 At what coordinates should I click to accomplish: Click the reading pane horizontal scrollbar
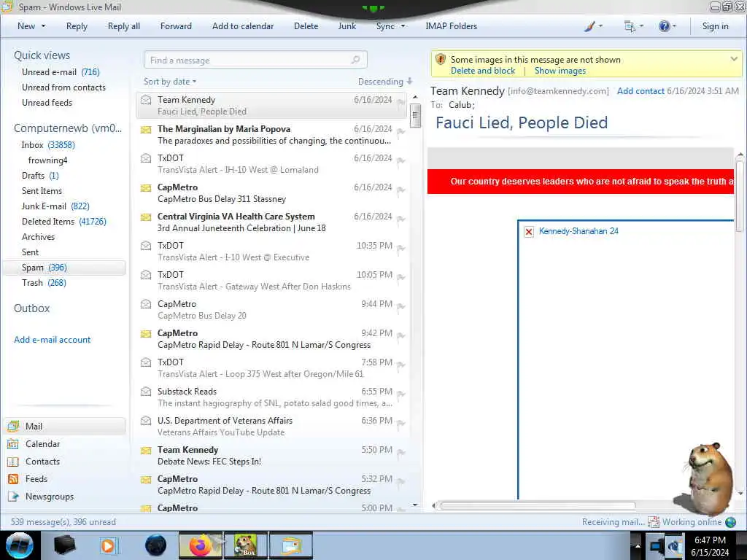(538, 506)
